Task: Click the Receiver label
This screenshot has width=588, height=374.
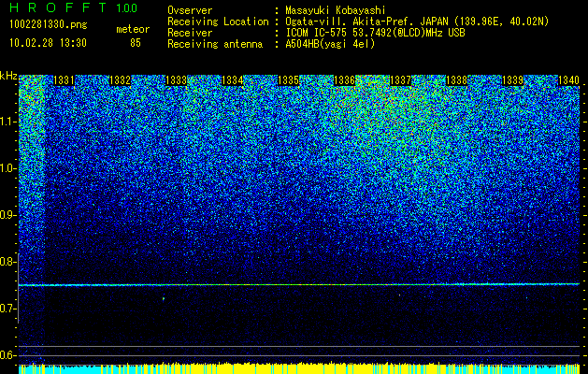Action: pos(190,33)
